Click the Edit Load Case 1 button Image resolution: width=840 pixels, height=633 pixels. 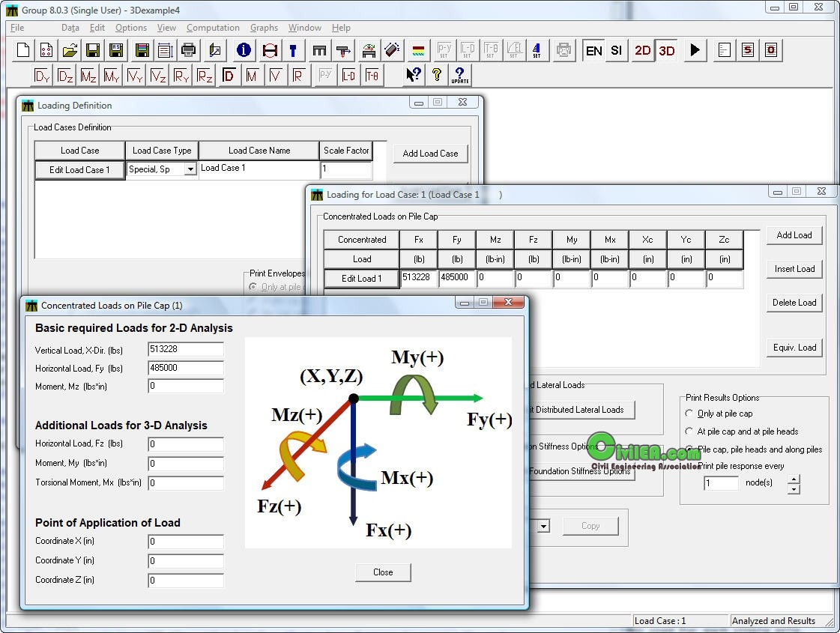click(80, 170)
